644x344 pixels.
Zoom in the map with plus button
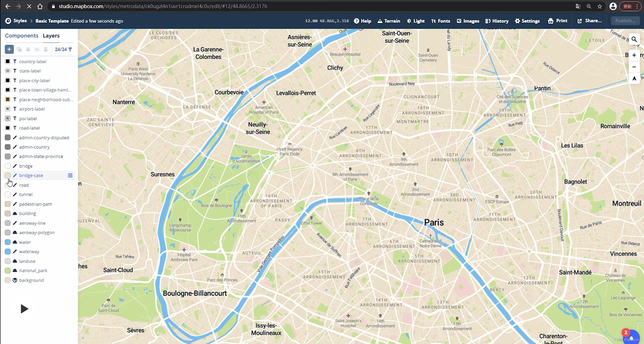(x=634, y=55)
